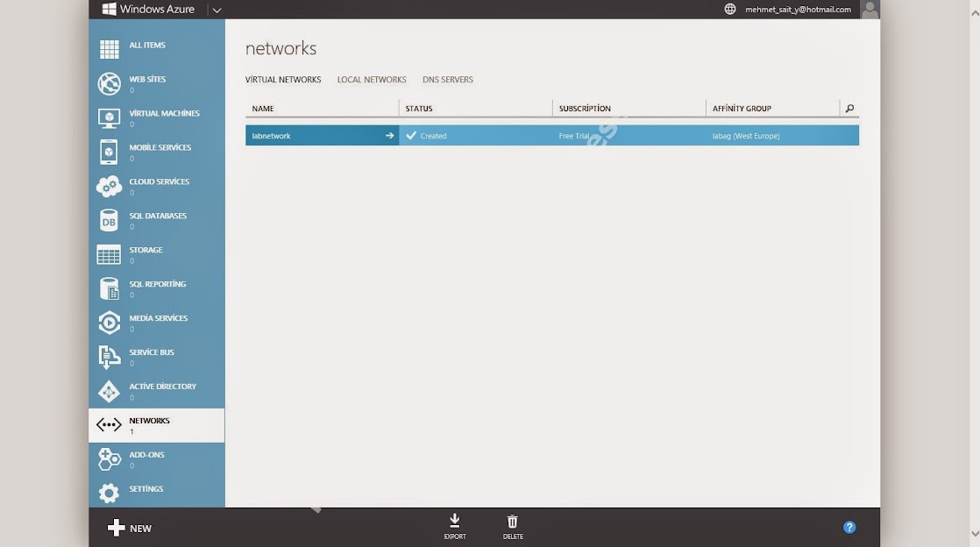The image size is (980, 547).
Task: Open the globe language icon
Action: pyautogui.click(x=730, y=10)
